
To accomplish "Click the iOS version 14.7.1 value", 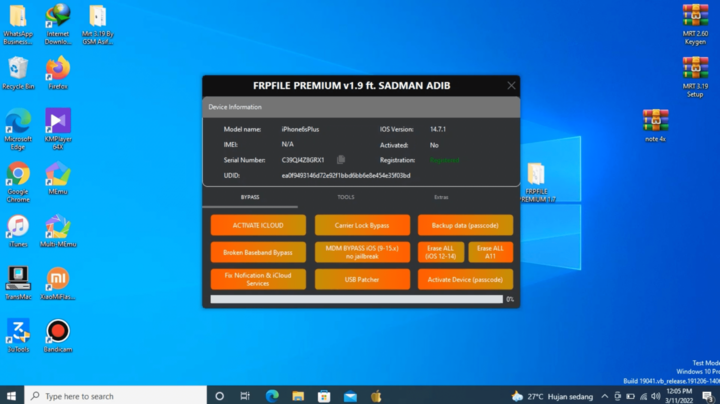I will 438,129.
